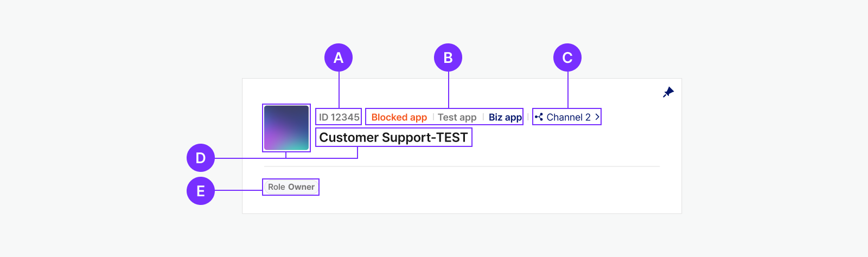Click the Customer Support-TEST app name

tap(393, 138)
